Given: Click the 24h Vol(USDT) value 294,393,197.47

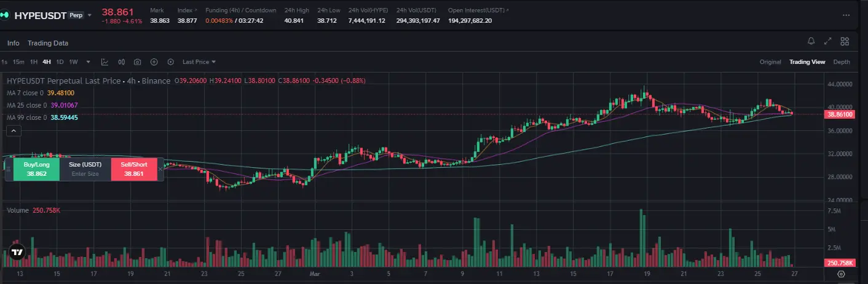Looking at the screenshot, I should pos(418,21).
